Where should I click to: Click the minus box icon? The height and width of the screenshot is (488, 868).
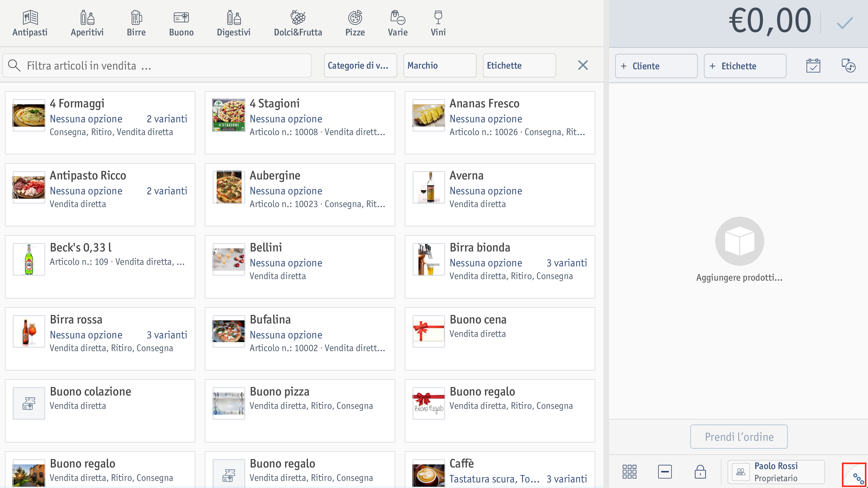(x=664, y=472)
